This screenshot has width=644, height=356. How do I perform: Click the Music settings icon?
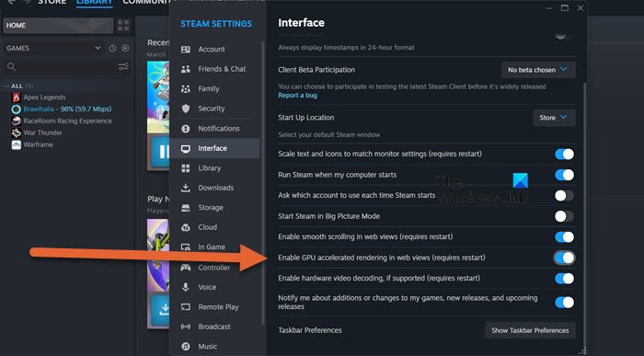coord(186,346)
